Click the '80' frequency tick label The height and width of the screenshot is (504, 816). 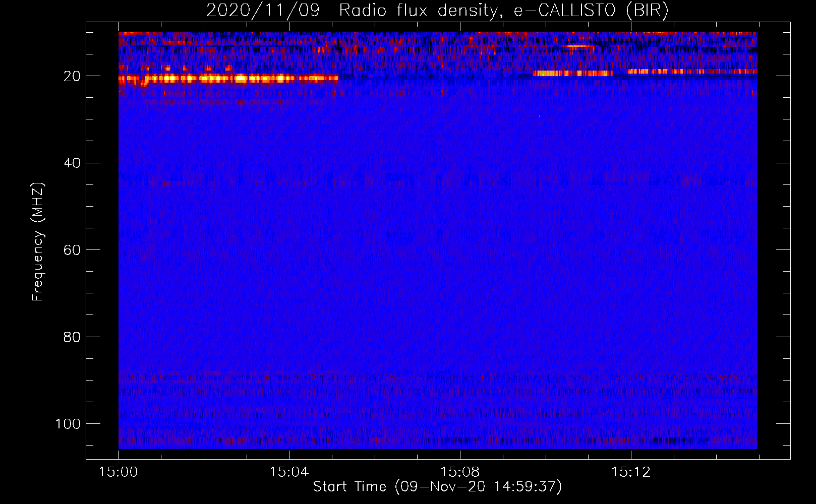[x=72, y=337]
